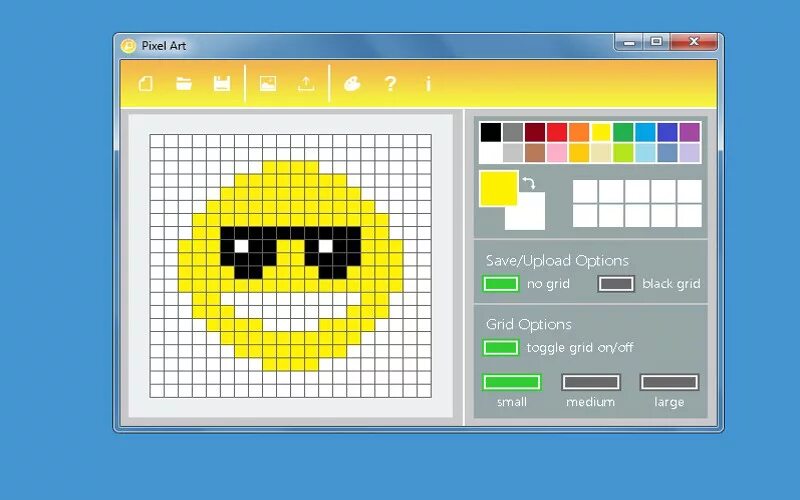Pick the brown color swatch
This screenshot has height=500, width=800.
[535, 153]
